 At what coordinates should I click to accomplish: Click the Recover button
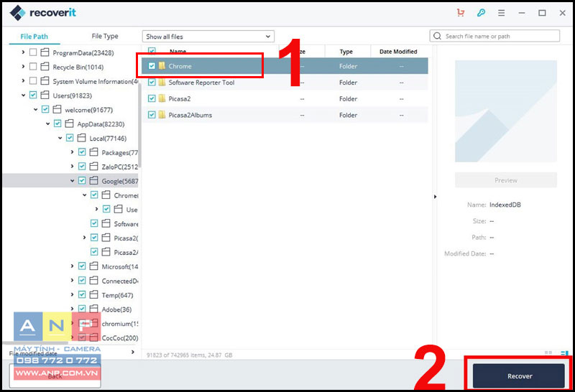[519, 376]
